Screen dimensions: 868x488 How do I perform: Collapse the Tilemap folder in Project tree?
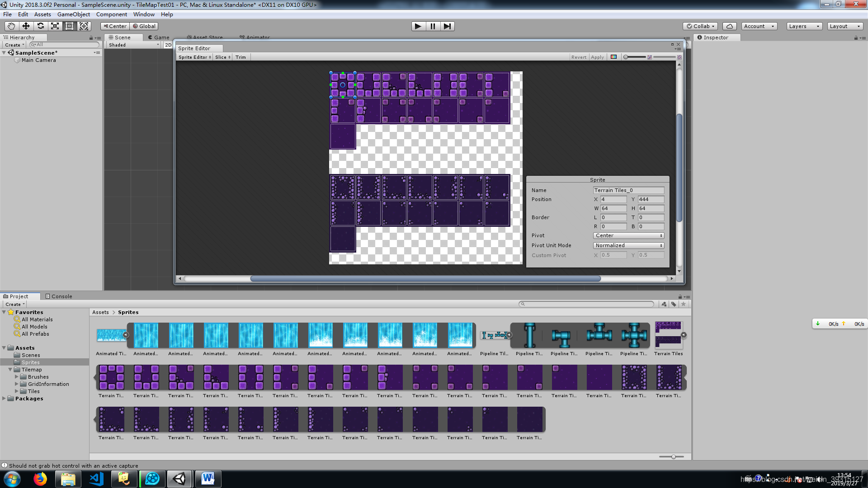10,370
